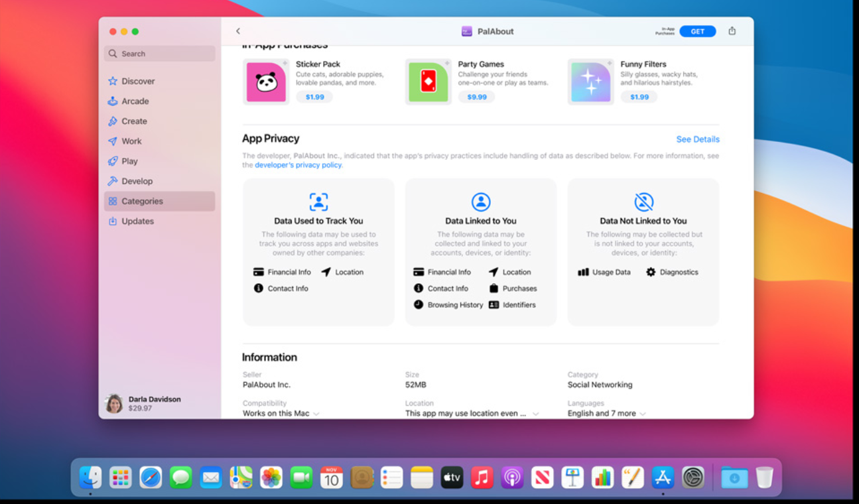Open the Play section
This screenshot has height=504, width=859.
[x=159, y=161]
